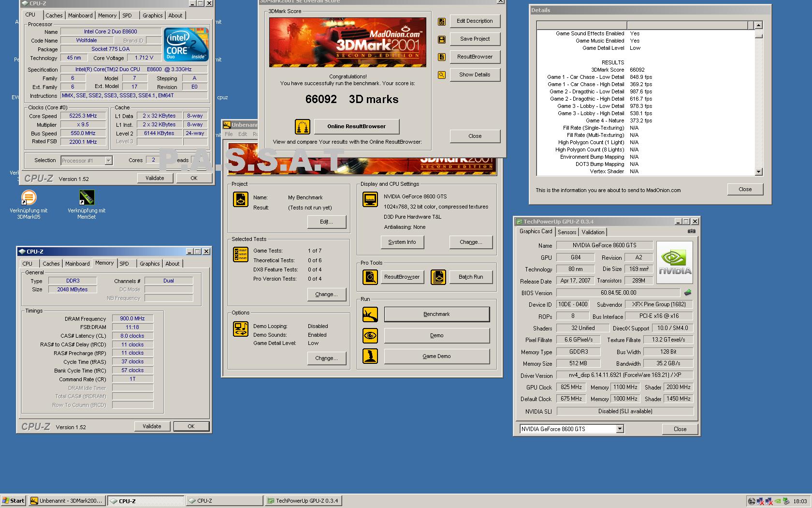Click Close in the Details window
This screenshot has width=812, height=508.
[x=745, y=189]
